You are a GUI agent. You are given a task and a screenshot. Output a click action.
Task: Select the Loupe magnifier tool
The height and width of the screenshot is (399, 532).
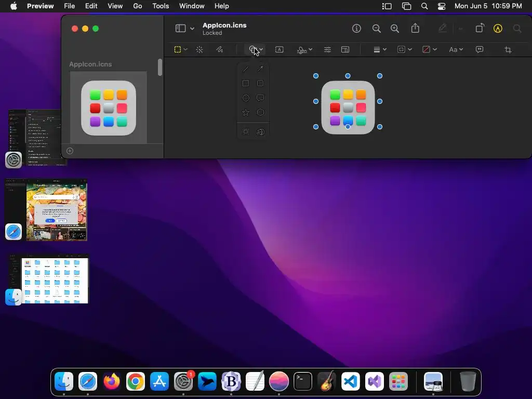(260, 132)
